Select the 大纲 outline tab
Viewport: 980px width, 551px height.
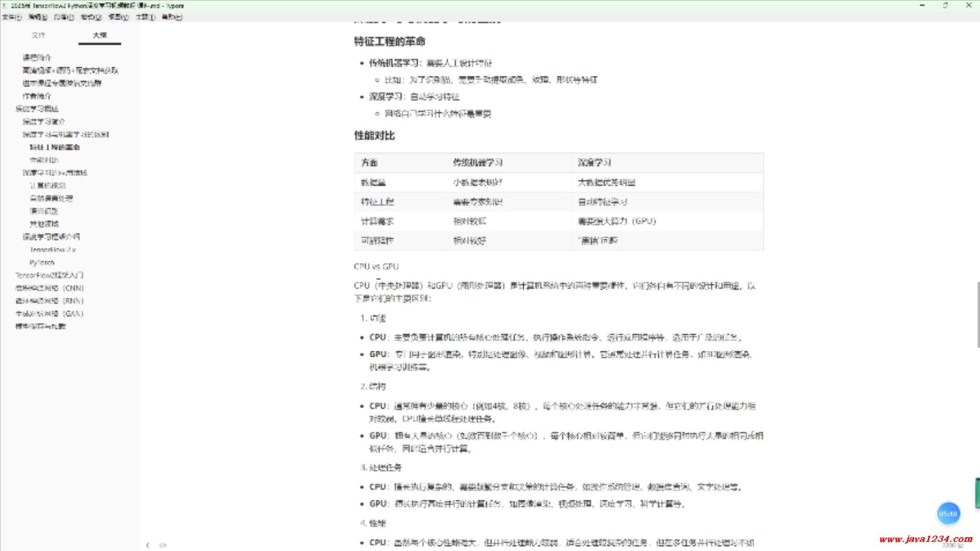coord(100,35)
